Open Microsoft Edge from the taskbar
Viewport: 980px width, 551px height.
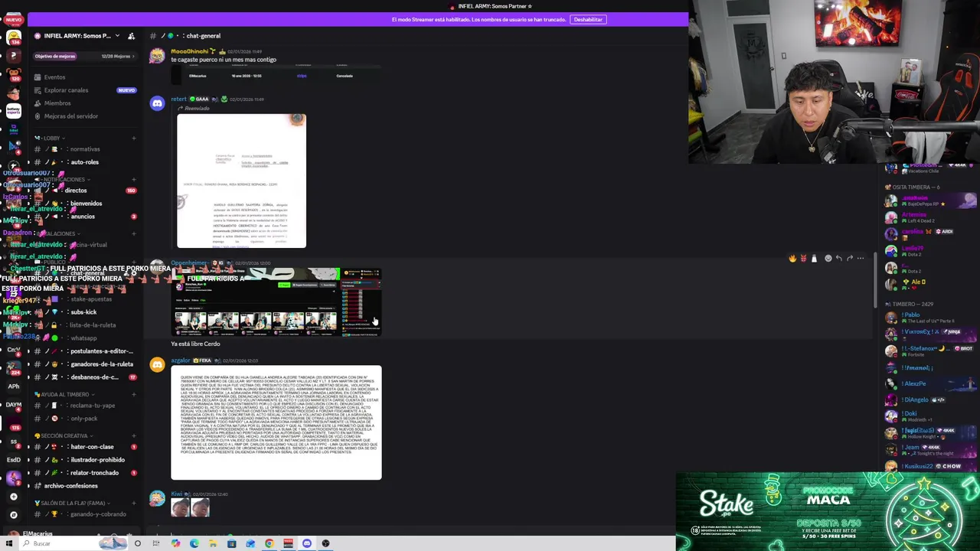194,543
